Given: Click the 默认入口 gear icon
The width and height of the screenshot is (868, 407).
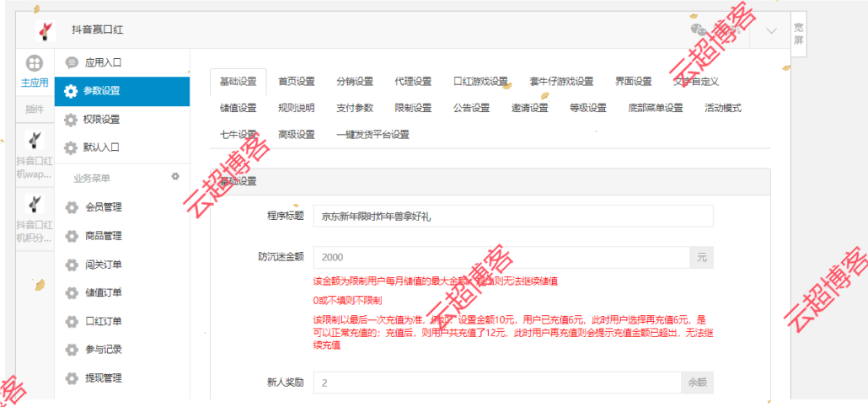Looking at the screenshot, I should tap(71, 147).
